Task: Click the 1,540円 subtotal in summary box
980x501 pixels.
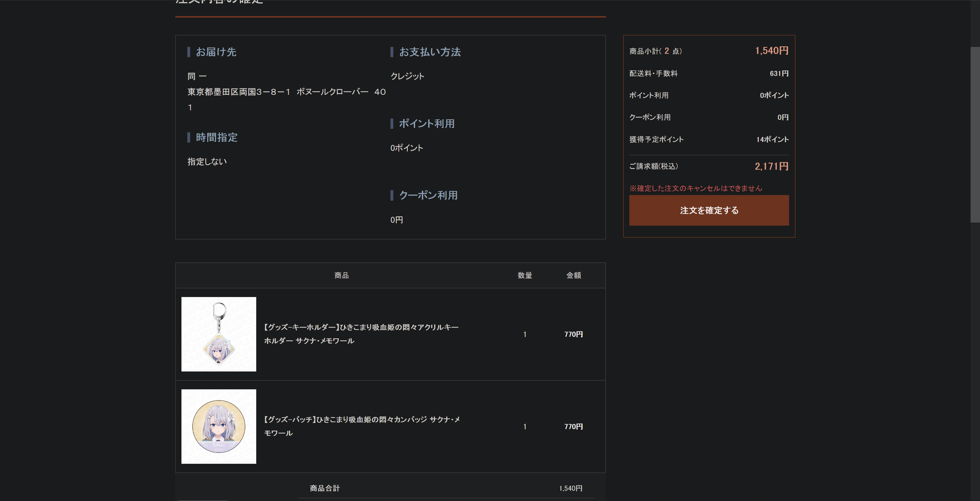Action: (x=771, y=50)
